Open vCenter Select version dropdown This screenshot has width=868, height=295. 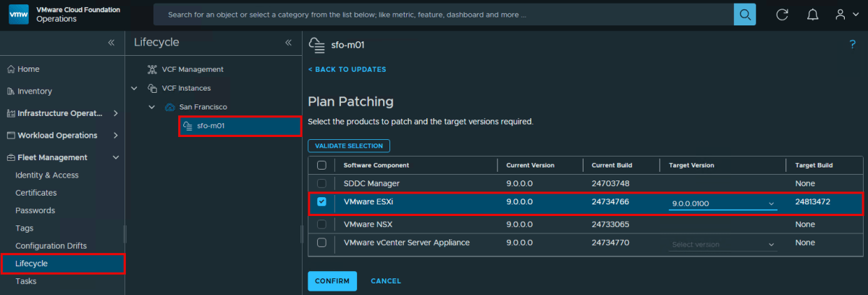tap(722, 244)
